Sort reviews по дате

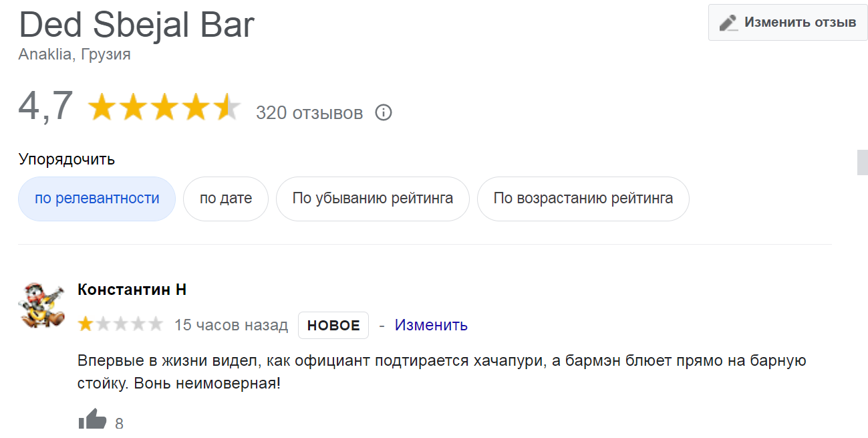pyautogui.click(x=226, y=199)
